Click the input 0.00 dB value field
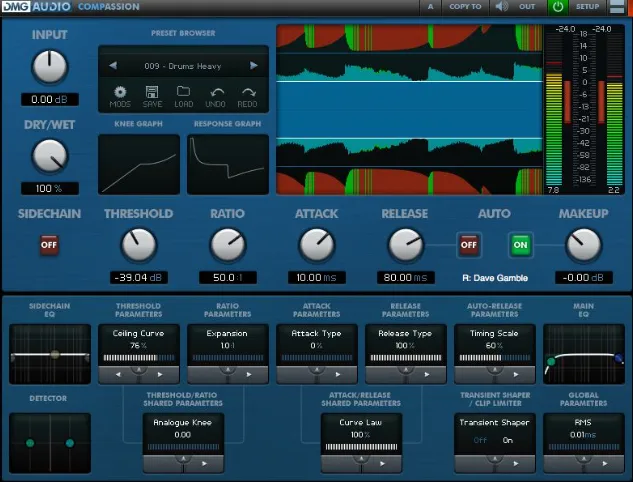This screenshot has height=482, width=633. pos(50,99)
